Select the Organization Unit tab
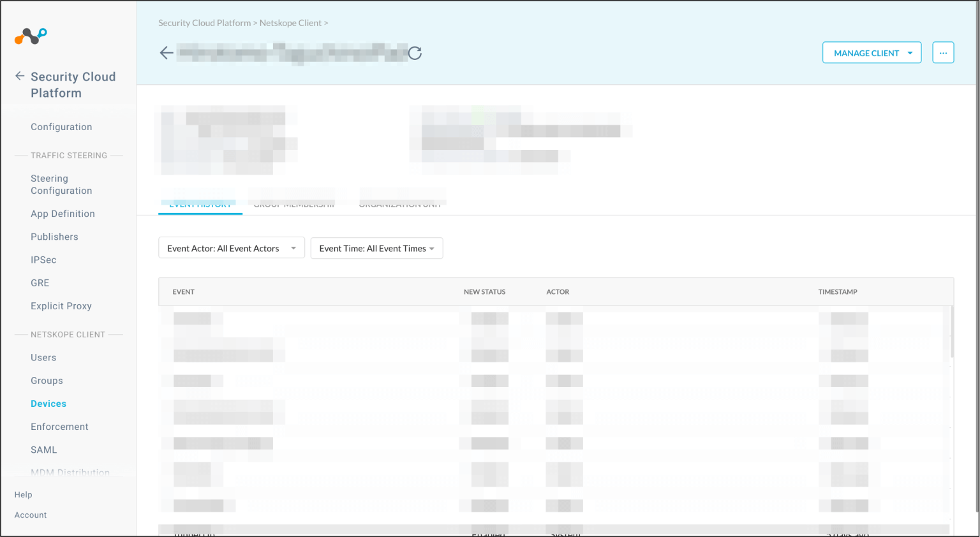Image resolution: width=980 pixels, height=537 pixels. (x=402, y=203)
